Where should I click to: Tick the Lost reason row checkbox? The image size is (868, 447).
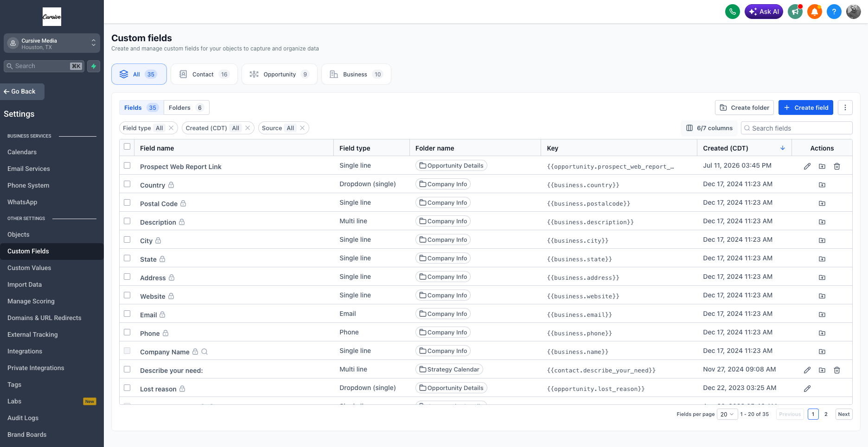coord(127,388)
